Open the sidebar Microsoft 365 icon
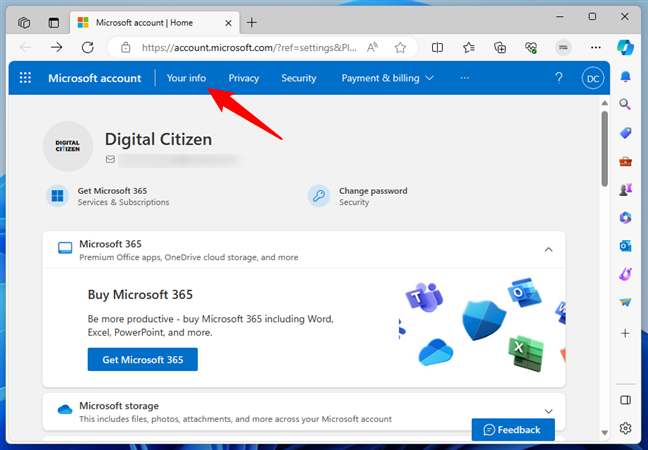This screenshot has width=648, height=450. click(625, 217)
